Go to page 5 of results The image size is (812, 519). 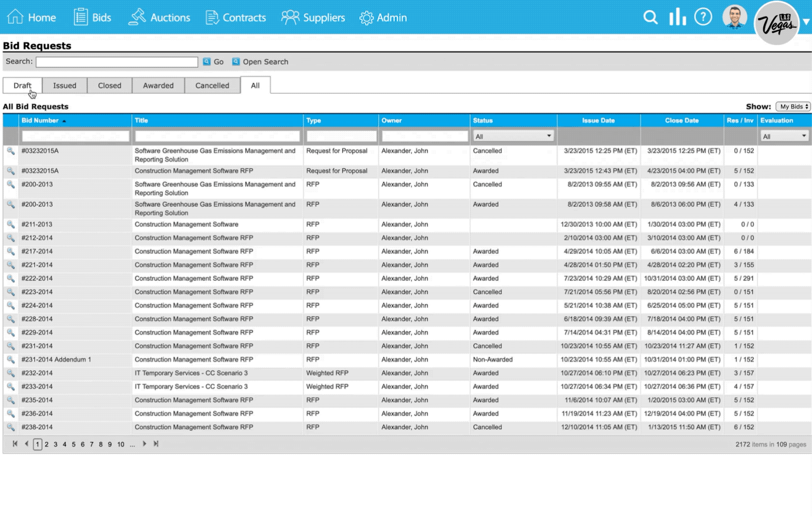(x=74, y=444)
